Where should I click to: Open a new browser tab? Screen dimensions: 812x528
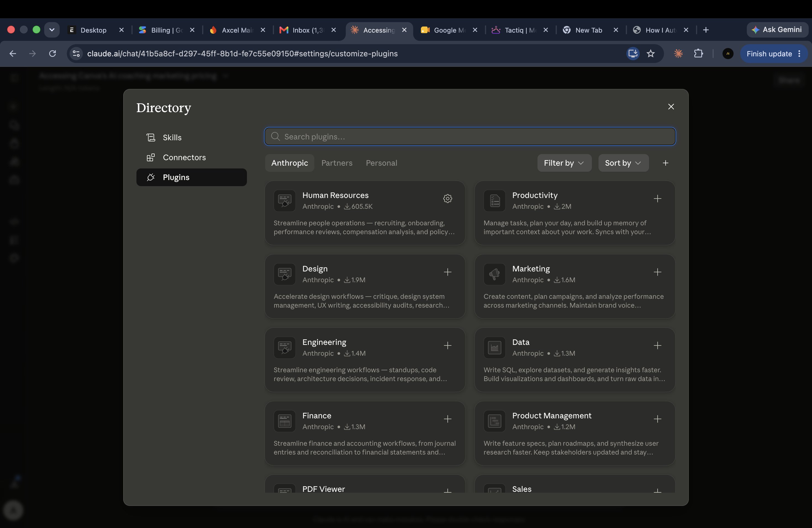point(706,30)
